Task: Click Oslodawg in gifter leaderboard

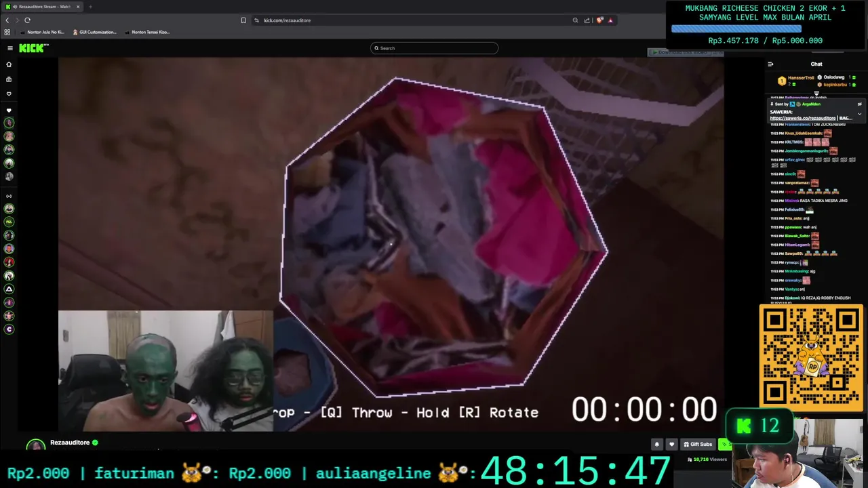Action: tap(834, 77)
